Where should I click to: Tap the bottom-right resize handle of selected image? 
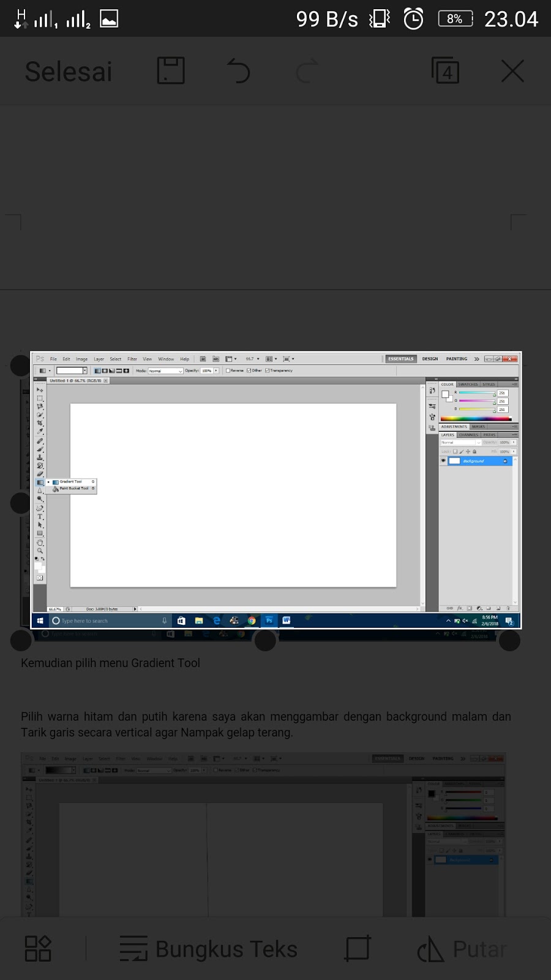coord(509,641)
